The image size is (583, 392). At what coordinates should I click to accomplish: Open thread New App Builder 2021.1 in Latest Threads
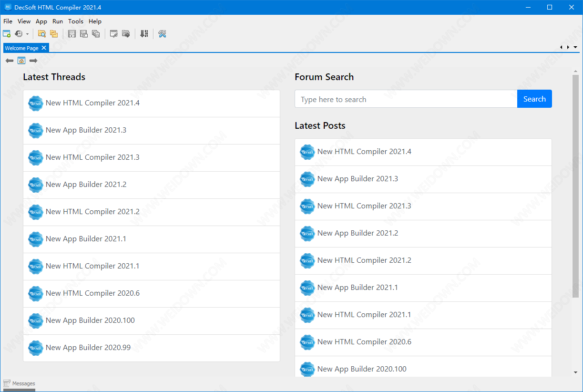click(152, 239)
